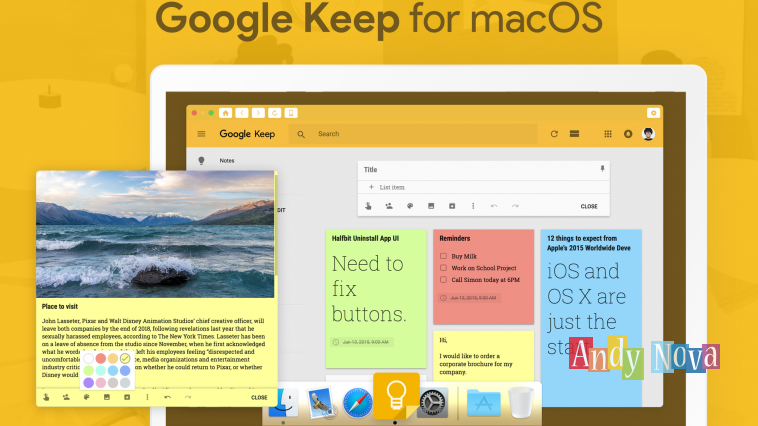Pin the new note with the pin icon

pyautogui.click(x=602, y=169)
